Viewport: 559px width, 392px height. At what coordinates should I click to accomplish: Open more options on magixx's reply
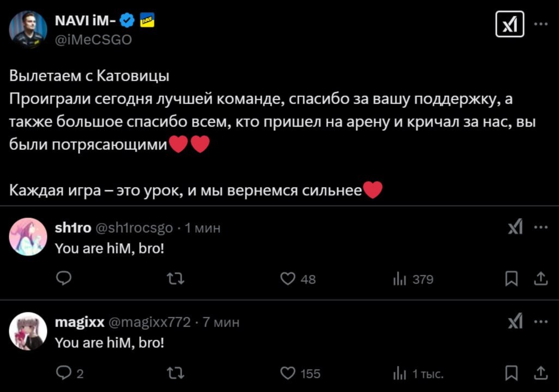point(540,322)
